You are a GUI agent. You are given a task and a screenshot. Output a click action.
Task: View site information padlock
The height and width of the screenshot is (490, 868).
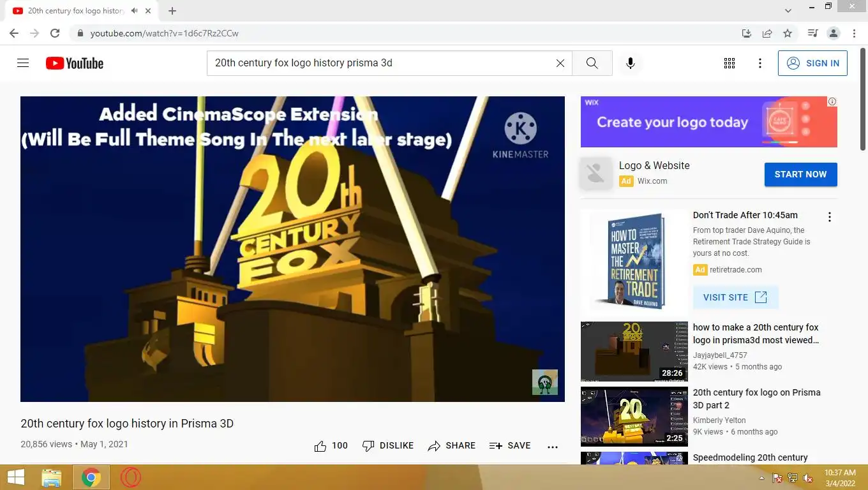click(x=80, y=33)
